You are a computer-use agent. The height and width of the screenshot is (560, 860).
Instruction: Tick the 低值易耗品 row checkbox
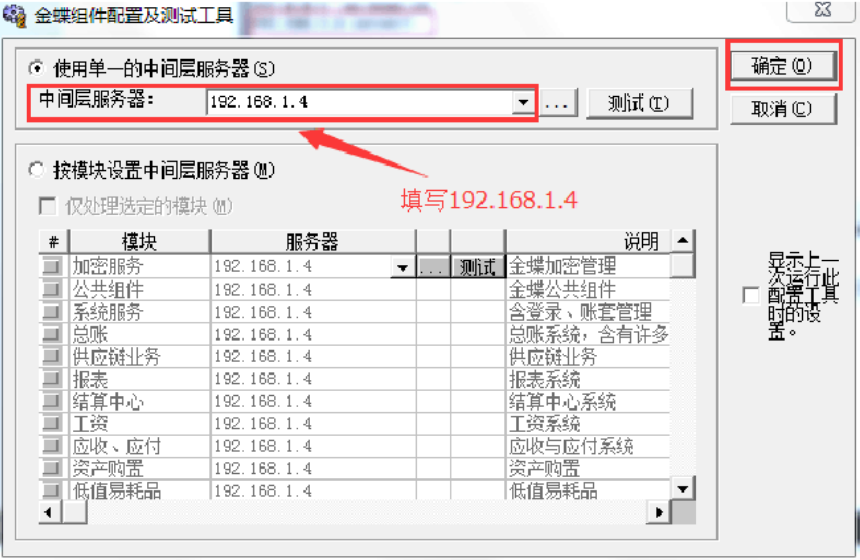click(x=52, y=490)
